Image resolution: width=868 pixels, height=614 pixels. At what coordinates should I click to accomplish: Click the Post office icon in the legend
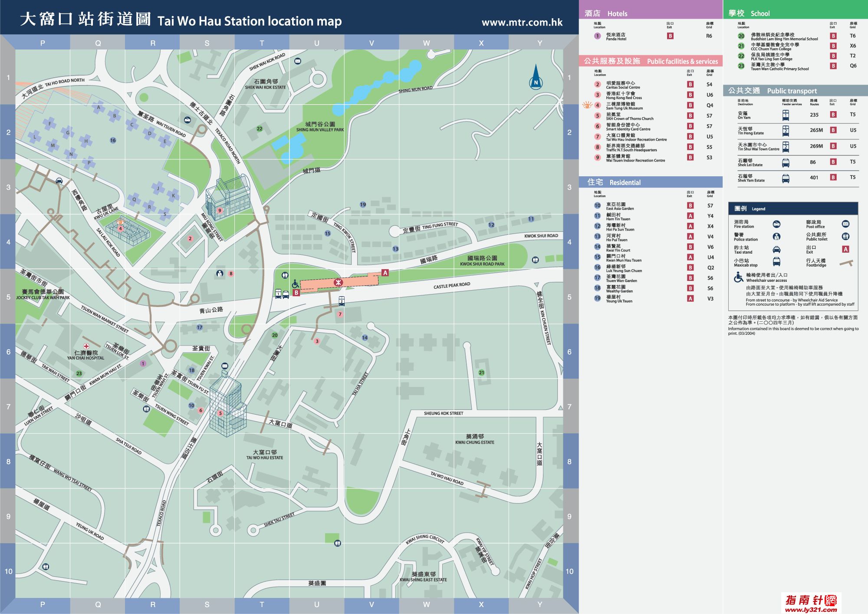coord(845,224)
